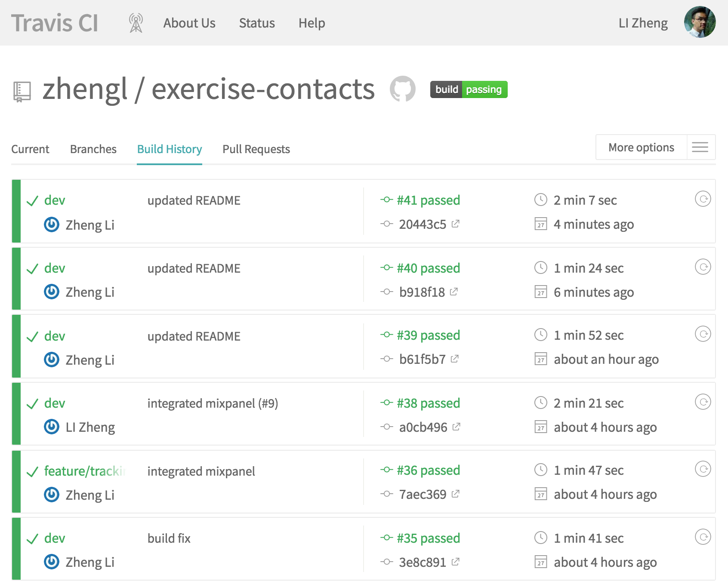View commit b918f18 on GitHub

tap(421, 292)
